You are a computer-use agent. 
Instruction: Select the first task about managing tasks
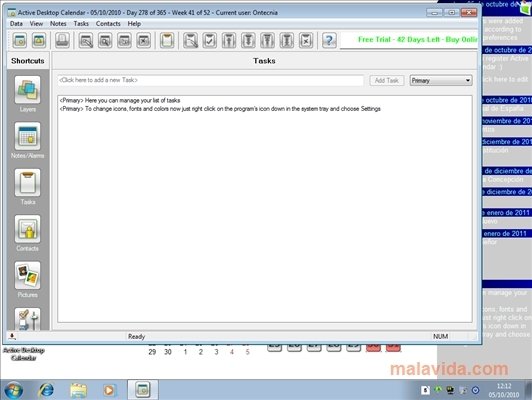coord(120,100)
